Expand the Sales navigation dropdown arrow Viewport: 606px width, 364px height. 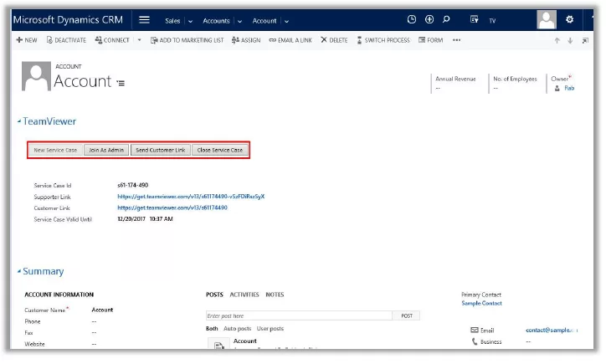[190, 21]
